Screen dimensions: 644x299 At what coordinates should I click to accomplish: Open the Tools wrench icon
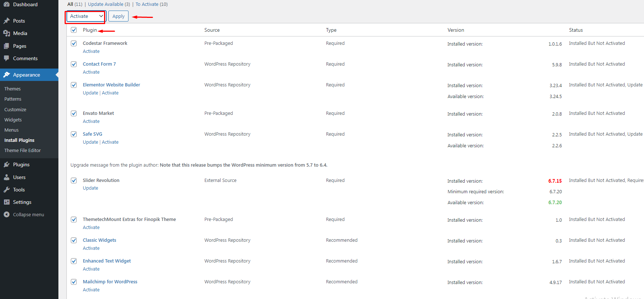pos(7,190)
